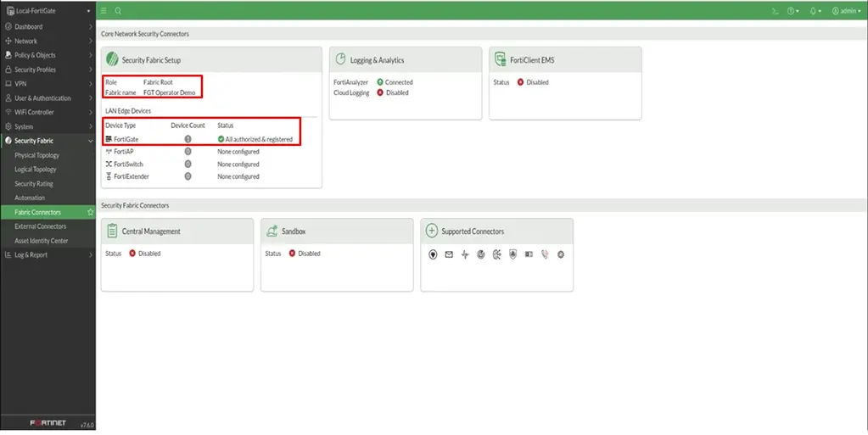Toggle favorite star on Fabric Connectors
The width and height of the screenshot is (868, 435).
click(x=90, y=212)
